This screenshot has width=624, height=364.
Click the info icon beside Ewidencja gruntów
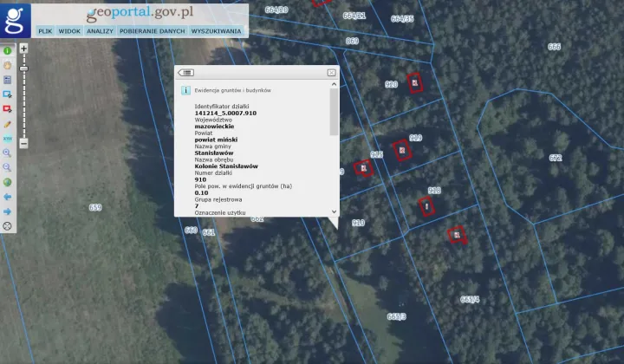click(x=185, y=90)
